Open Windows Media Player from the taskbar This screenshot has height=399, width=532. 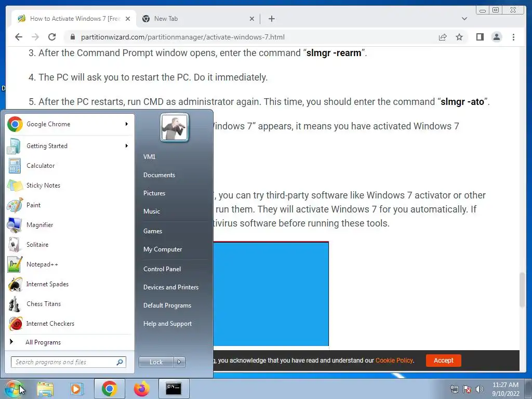click(76, 389)
